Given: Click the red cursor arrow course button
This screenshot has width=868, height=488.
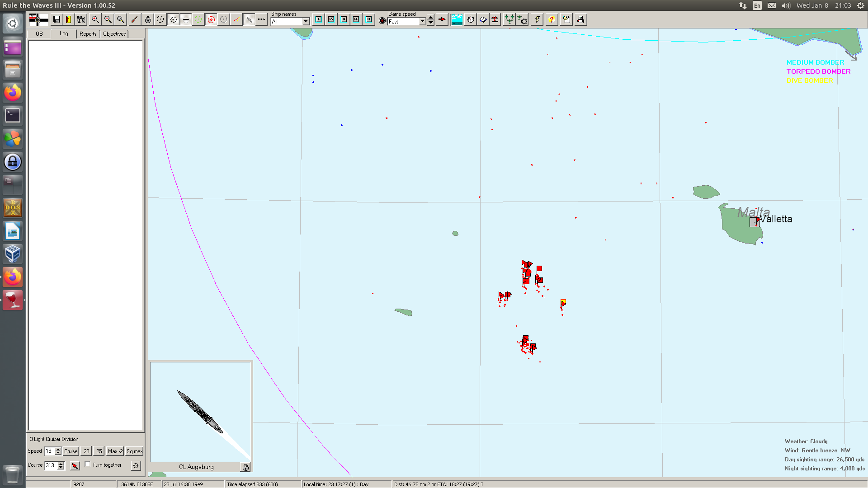Looking at the screenshot, I should coord(75,465).
